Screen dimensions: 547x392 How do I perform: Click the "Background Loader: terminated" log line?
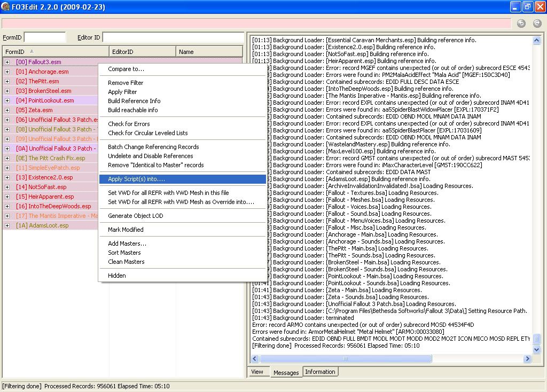[303, 318]
